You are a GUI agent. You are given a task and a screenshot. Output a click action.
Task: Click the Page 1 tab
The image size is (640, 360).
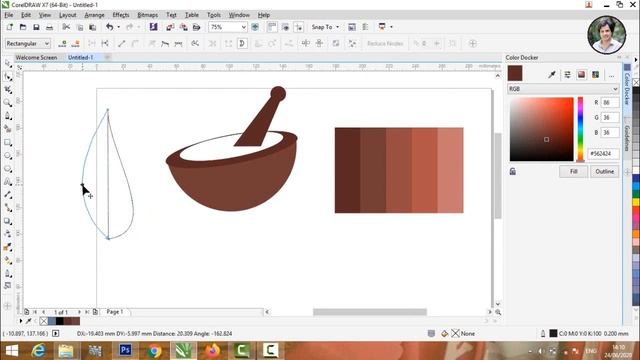[x=115, y=312]
